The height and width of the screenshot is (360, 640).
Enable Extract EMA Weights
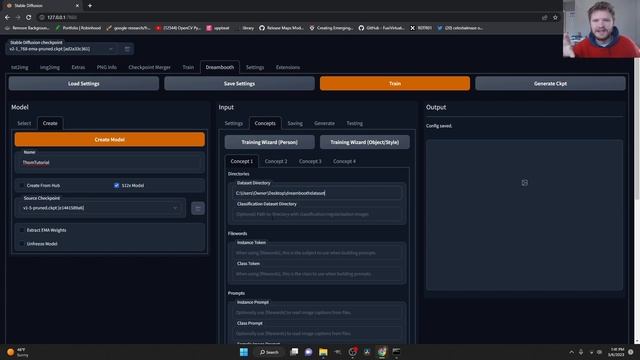[22, 230]
